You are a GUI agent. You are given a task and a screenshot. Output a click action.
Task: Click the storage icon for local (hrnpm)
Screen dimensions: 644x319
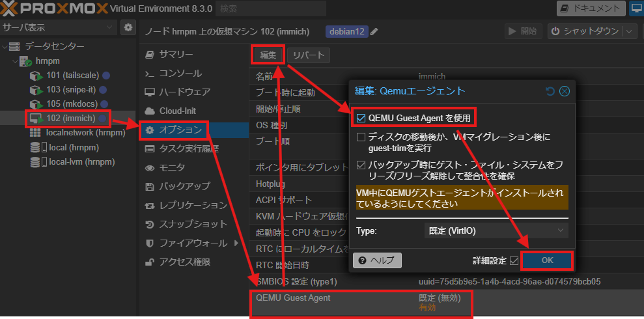tap(38, 147)
